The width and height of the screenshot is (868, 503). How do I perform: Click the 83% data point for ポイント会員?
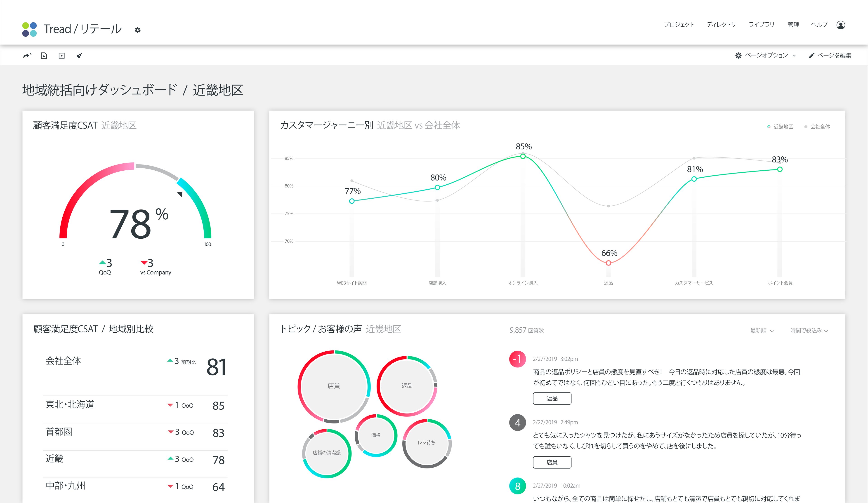coord(780,169)
